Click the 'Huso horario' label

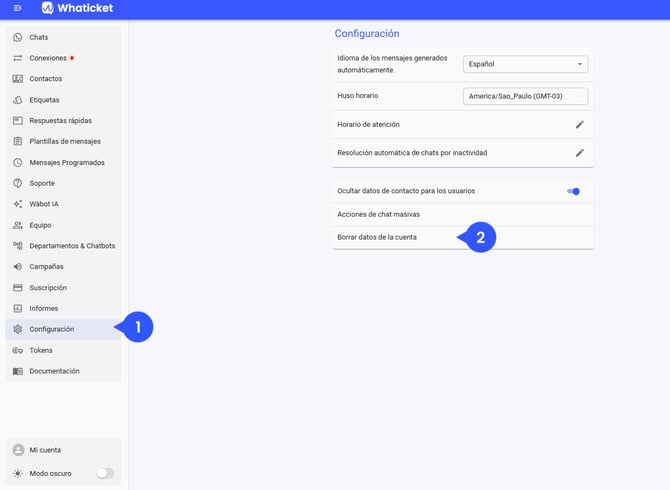pyautogui.click(x=358, y=96)
